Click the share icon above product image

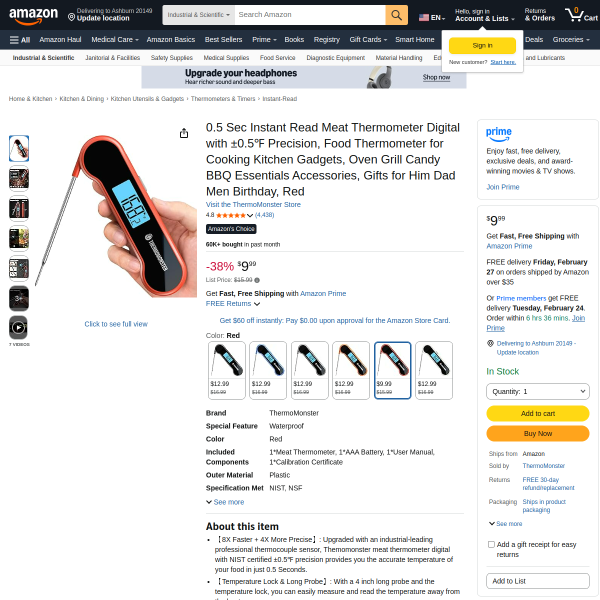coord(184,133)
